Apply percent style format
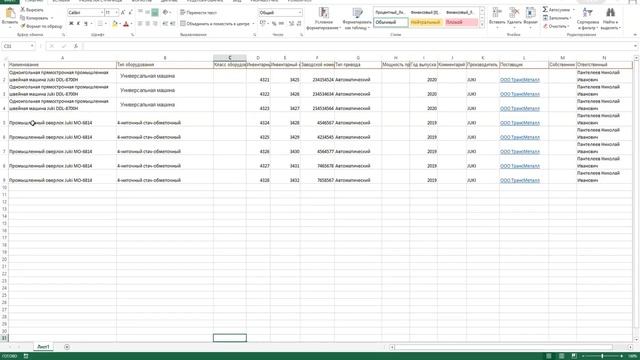The height and width of the screenshot is (360, 640). [274, 24]
